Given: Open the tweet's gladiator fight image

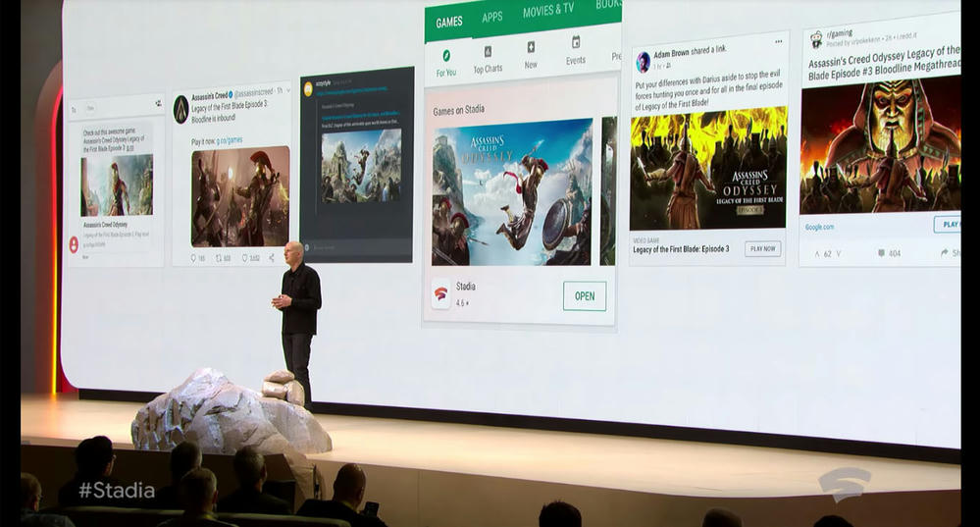Looking at the screenshot, I should click(240, 197).
